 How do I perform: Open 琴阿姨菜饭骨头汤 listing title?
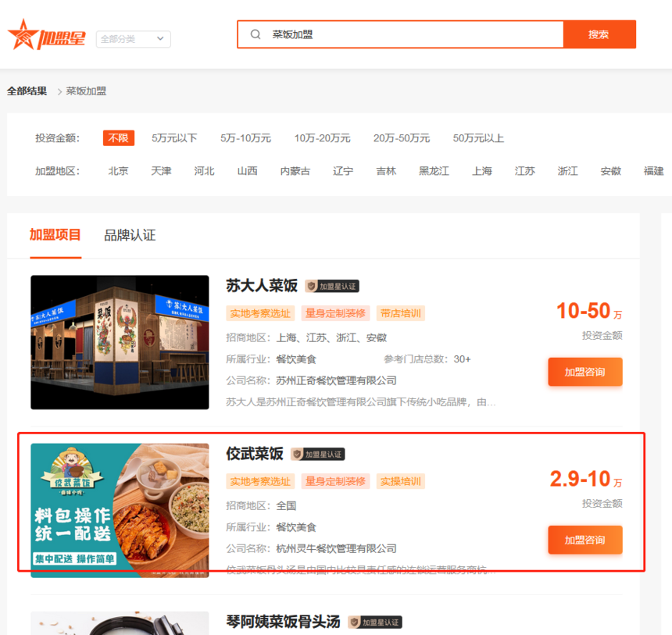tap(284, 622)
